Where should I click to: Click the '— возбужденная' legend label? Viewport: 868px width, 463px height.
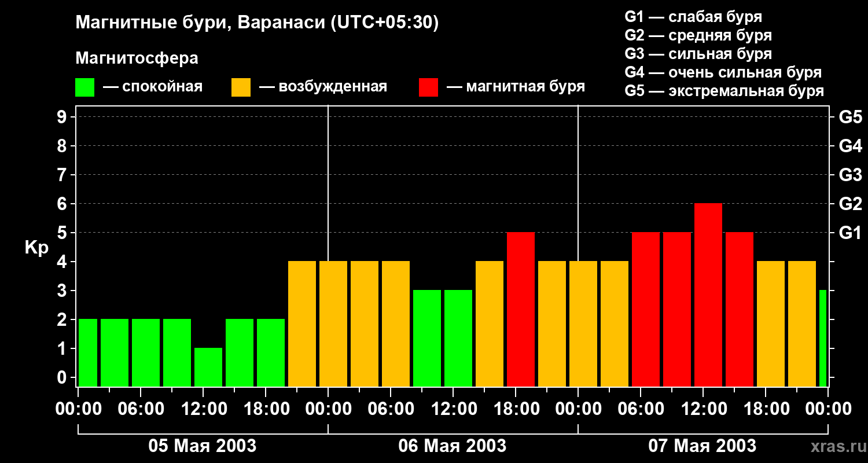[323, 87]
